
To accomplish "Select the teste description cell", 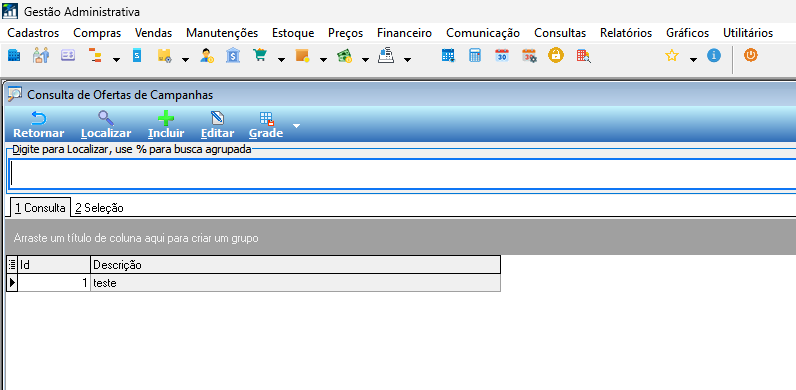I will (x=295, y=283).
